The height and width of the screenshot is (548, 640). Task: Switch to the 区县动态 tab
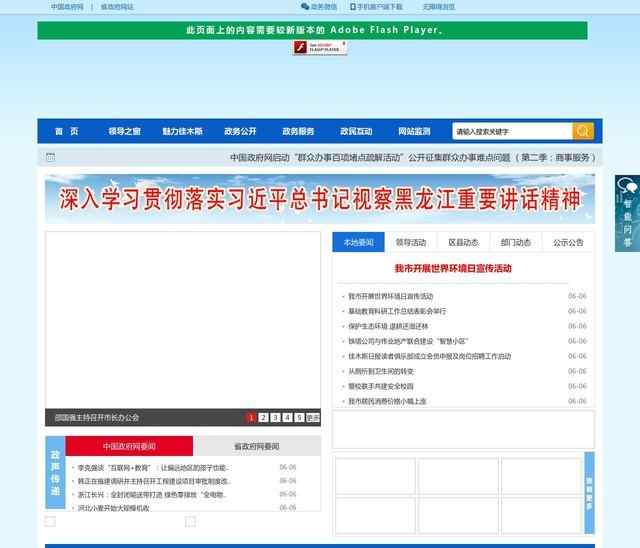coord(463,242)
